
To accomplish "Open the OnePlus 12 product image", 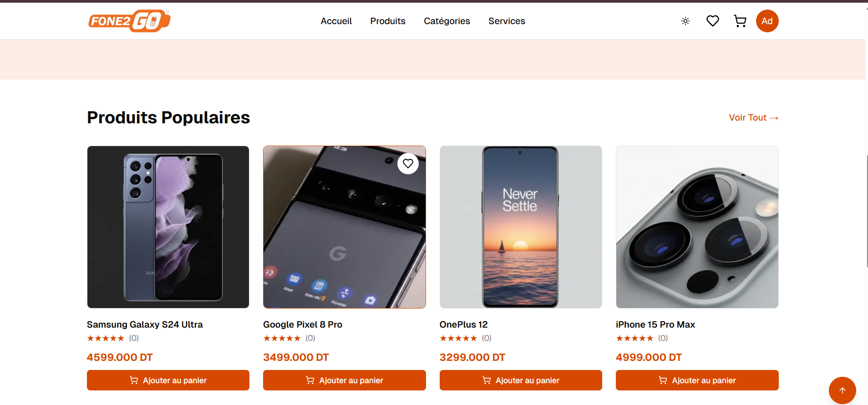I will 521,227.
